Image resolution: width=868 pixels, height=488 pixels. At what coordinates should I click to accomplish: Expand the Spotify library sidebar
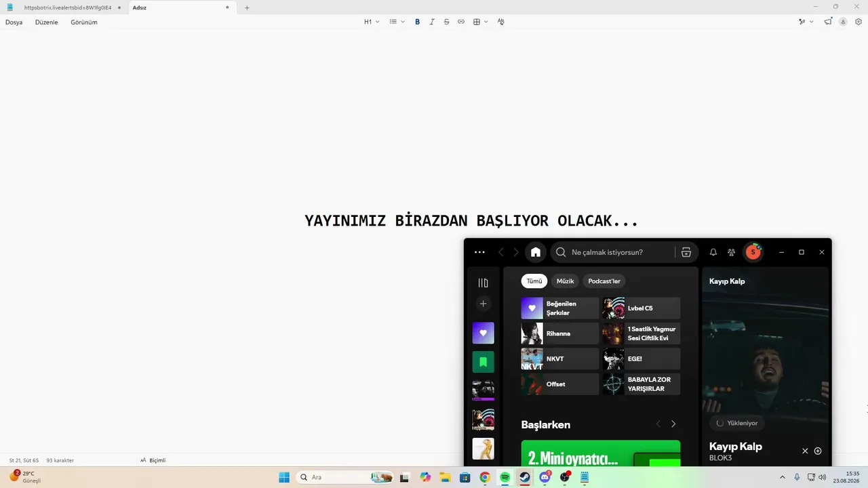[x=484, y=283]
